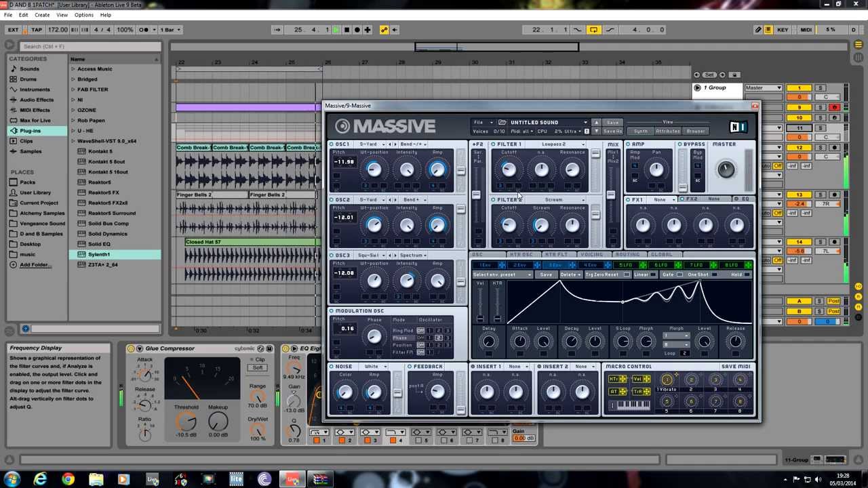
Task: Open FX1 effect None dropdown
Action: click(663, 200)
